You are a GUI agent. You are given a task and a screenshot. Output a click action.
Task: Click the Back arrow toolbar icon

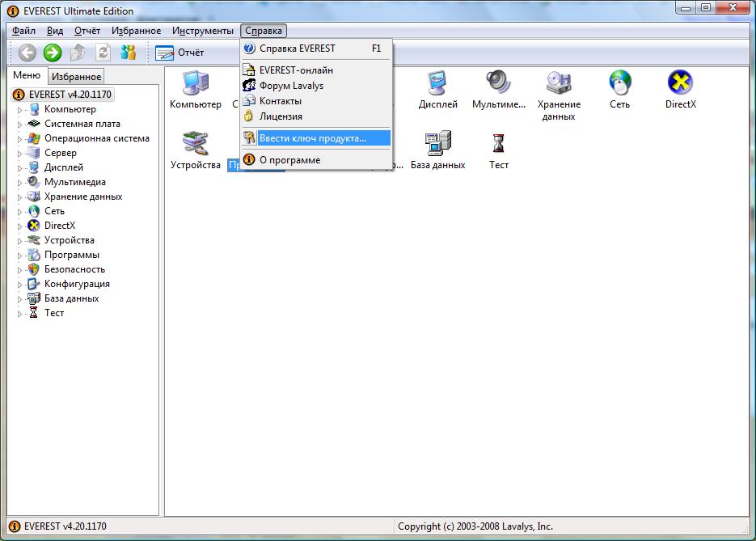point(27,53)
